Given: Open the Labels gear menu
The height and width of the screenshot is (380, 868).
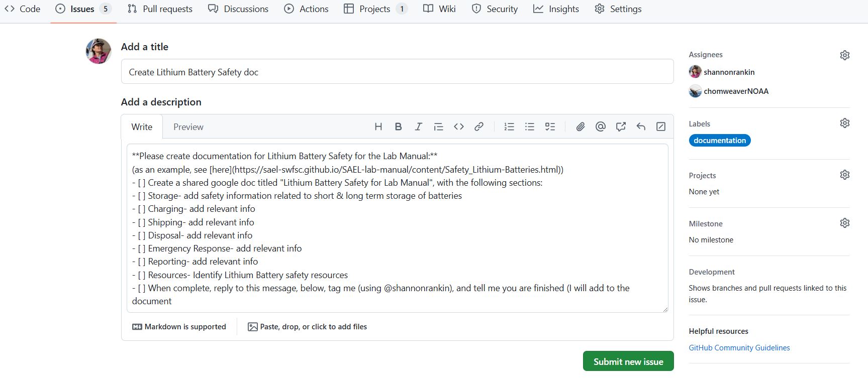Looking at the screenshot, I should (844, 123).
